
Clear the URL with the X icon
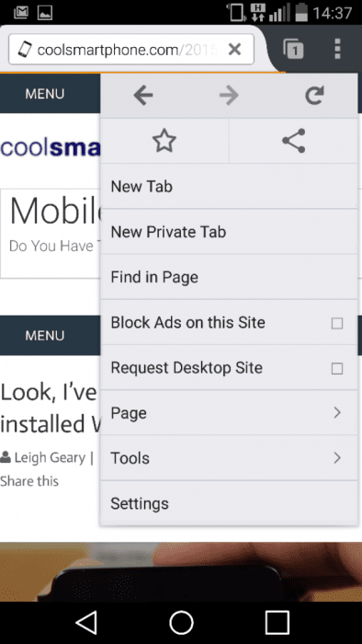click(234, 50)
